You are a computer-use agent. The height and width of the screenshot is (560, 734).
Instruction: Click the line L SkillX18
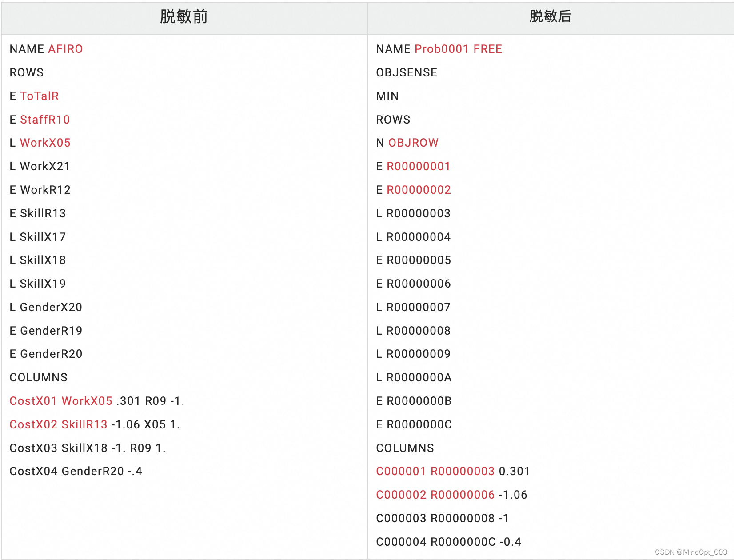(38, 260)
